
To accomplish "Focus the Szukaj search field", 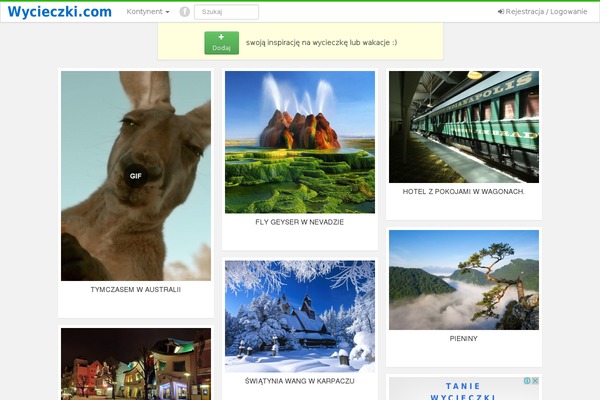I will (226, 12).
